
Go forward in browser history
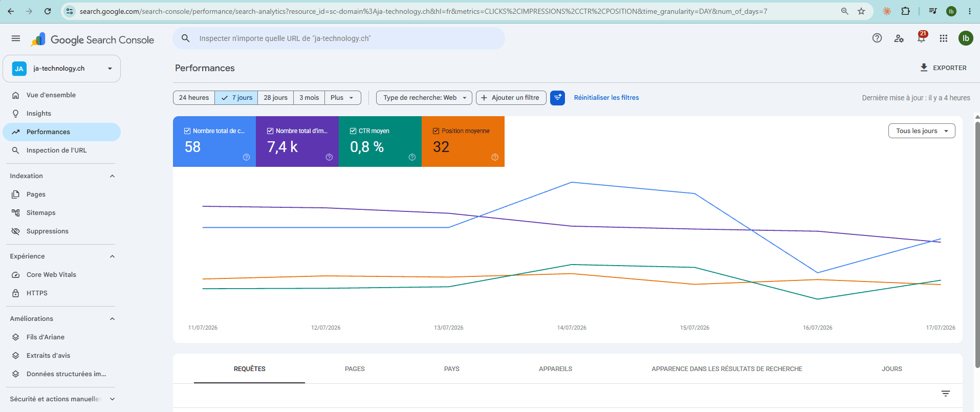(x=29, y=11)
